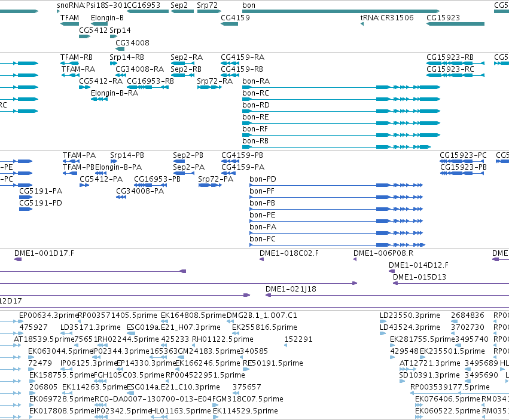
Task: Select the bon-RA transcript label
Action: pyautogui.click(x=256, y=81)
